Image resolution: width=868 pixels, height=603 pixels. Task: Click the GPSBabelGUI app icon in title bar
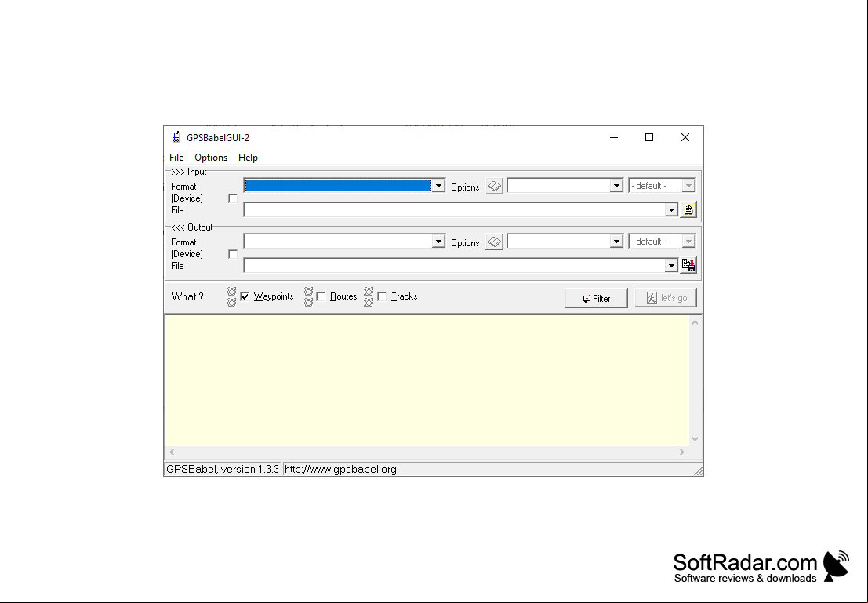(176, 137)
